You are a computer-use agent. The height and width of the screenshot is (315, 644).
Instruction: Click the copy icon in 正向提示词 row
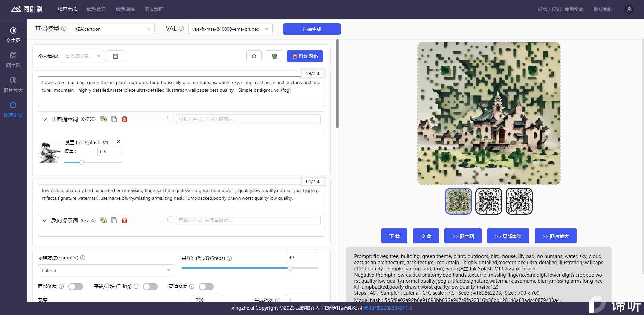[114, 119]
